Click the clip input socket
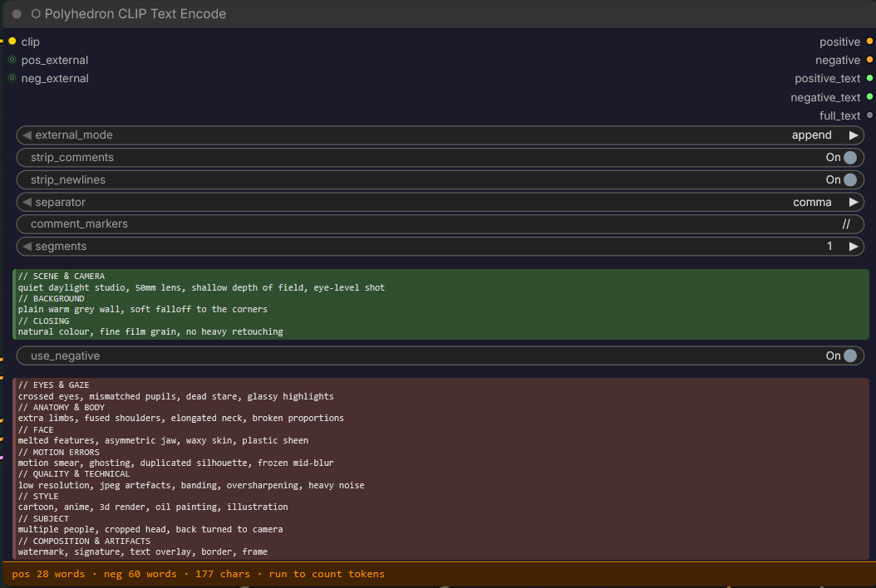This screenshot has width=876, height=588. 12,42
